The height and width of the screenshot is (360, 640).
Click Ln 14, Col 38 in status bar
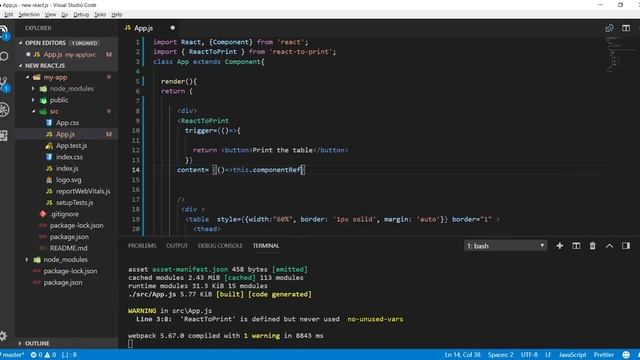pos(462,355)
